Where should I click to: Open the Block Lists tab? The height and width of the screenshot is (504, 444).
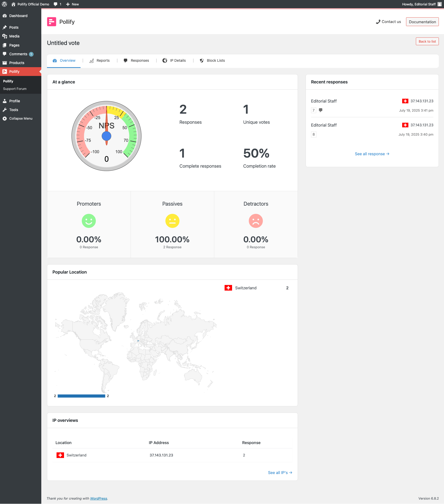coord(212,60)
